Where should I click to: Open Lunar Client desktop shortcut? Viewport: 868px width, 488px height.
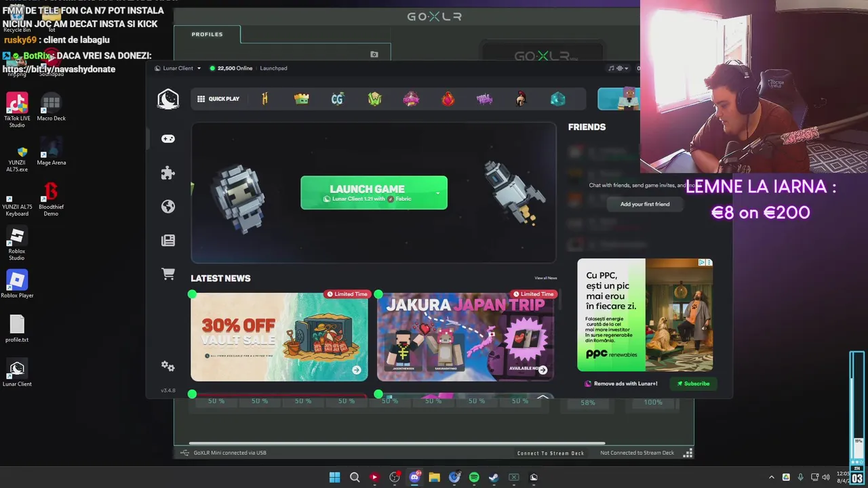coord(17,373)
